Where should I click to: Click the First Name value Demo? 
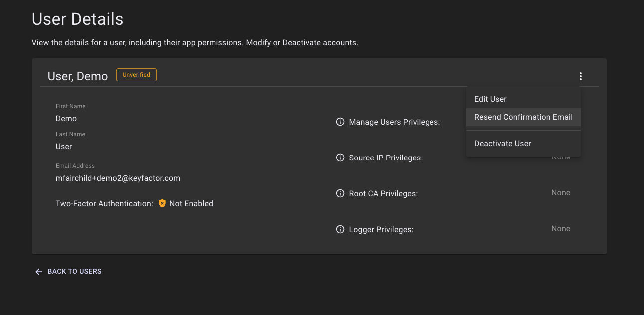66,119
